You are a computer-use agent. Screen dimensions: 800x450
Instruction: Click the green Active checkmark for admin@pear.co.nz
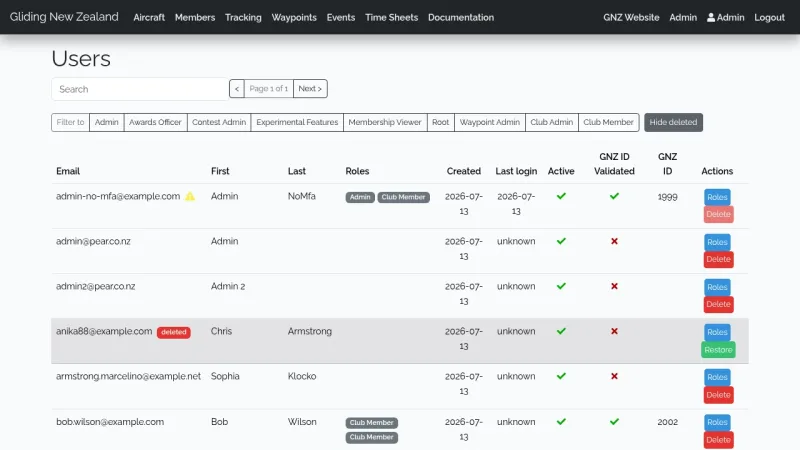[561, 241]
